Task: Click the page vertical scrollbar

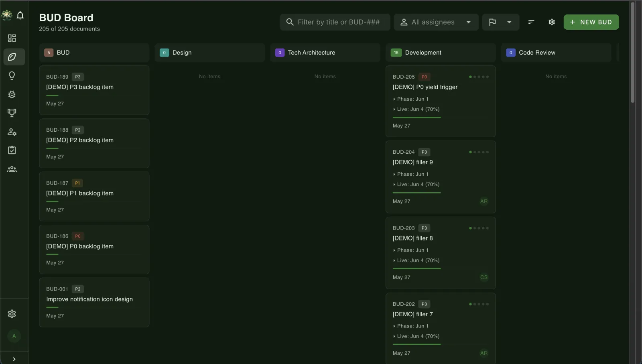Action: [x=633, y=52]
